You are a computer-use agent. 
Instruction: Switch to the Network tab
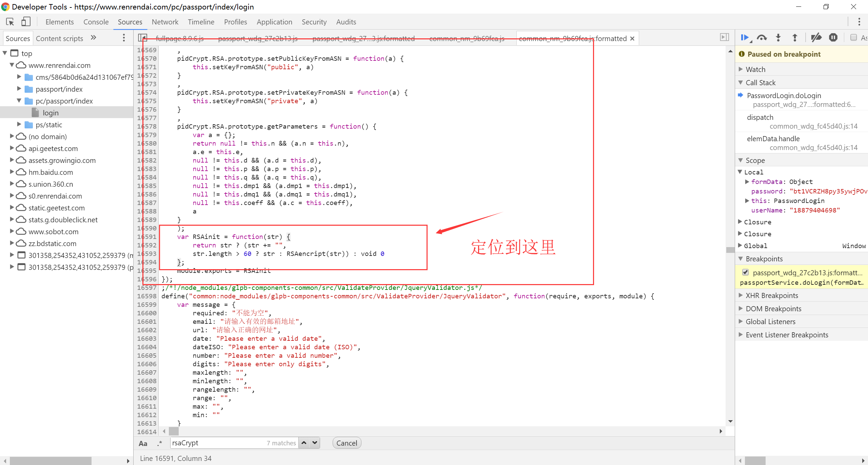click(165, 22)
